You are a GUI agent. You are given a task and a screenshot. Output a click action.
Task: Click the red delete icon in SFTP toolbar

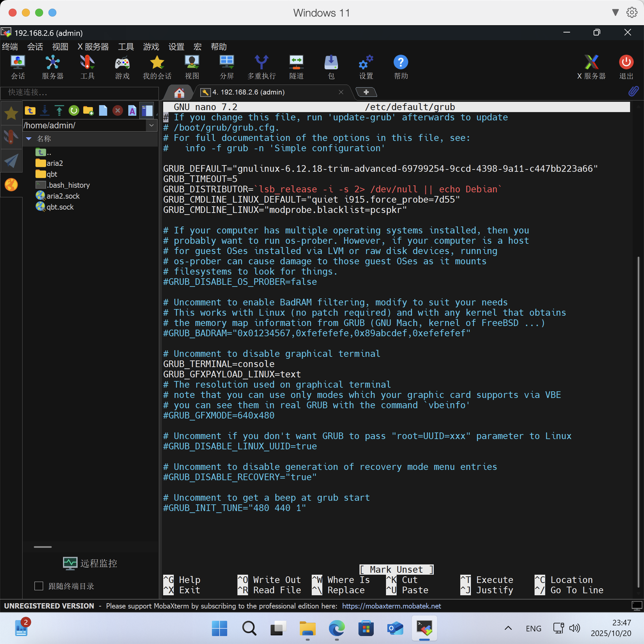[117, 110]
